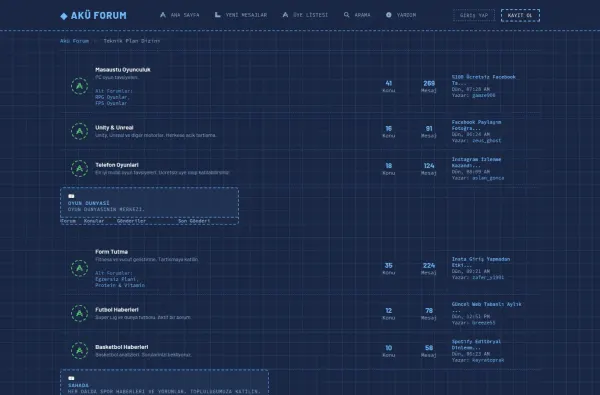The height and width of the screenshot is (395, 600).
Task: Click the Arama magnifier icon
Action: tap(346, 15)
